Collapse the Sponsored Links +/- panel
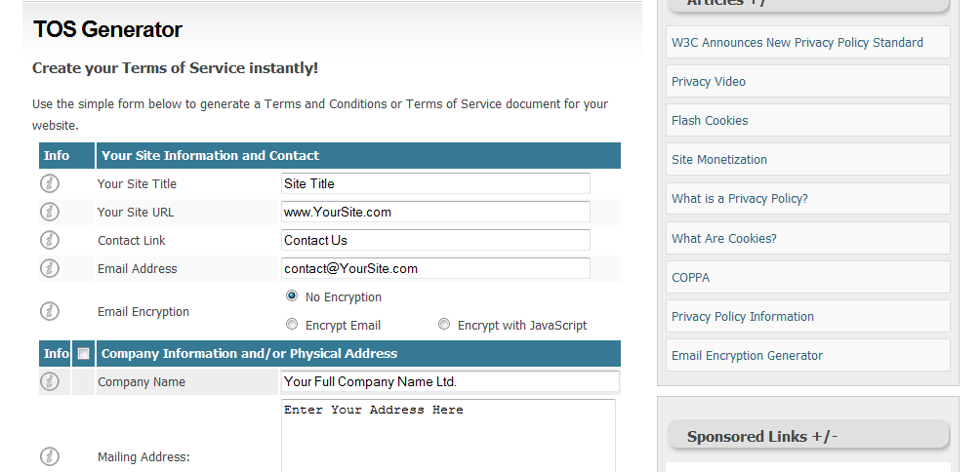Viewport: 980px width, 472px height. [x=761, y=436]
